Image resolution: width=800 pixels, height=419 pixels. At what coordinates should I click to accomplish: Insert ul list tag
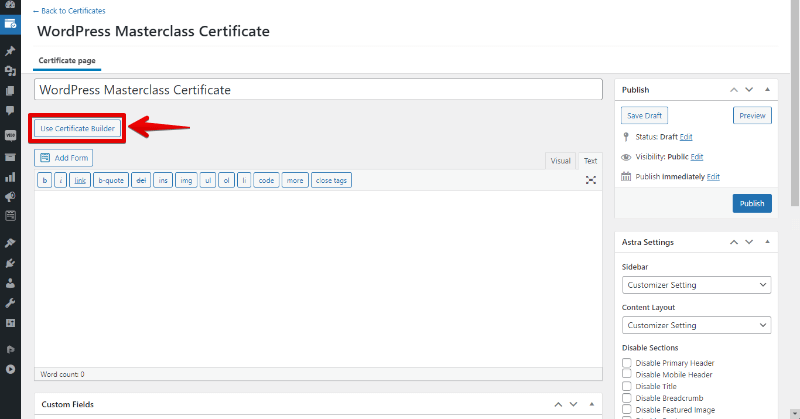pyautogui.click(x=208, y=180)
